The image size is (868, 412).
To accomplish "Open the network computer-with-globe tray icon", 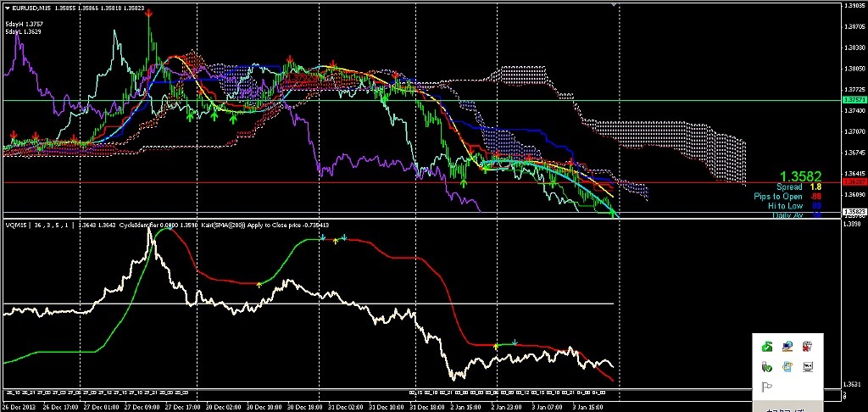I will (787, 348).
